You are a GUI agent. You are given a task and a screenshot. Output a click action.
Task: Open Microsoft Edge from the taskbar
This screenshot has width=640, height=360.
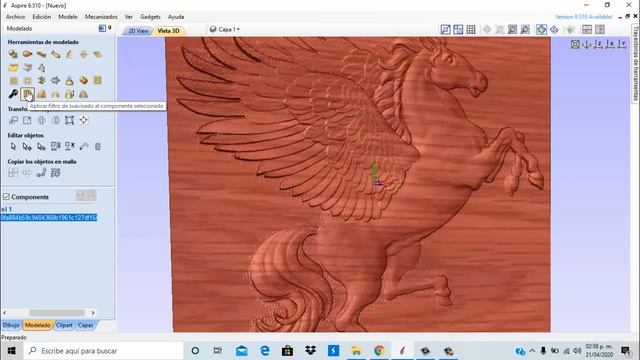pos(264,351)
